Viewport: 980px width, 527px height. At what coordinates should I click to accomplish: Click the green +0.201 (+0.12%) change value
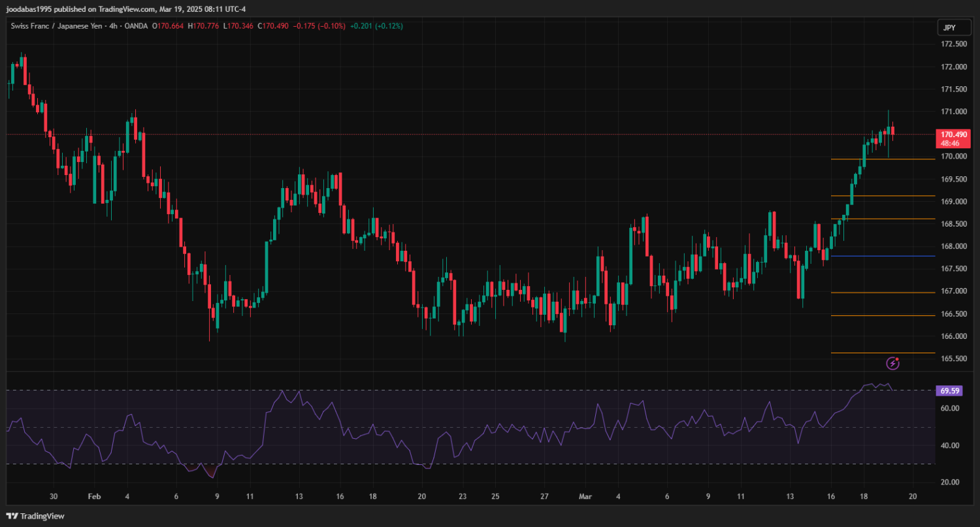[x=376, y=26]
